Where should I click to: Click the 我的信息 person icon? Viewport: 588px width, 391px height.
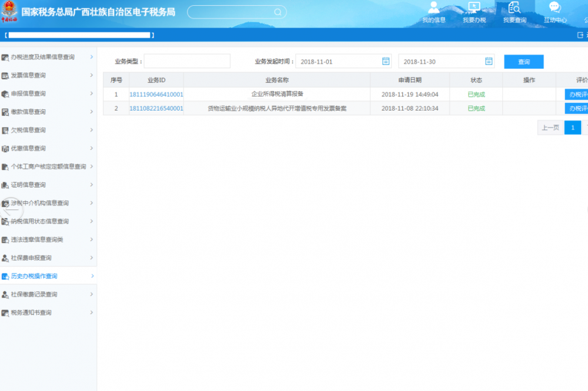434,8
